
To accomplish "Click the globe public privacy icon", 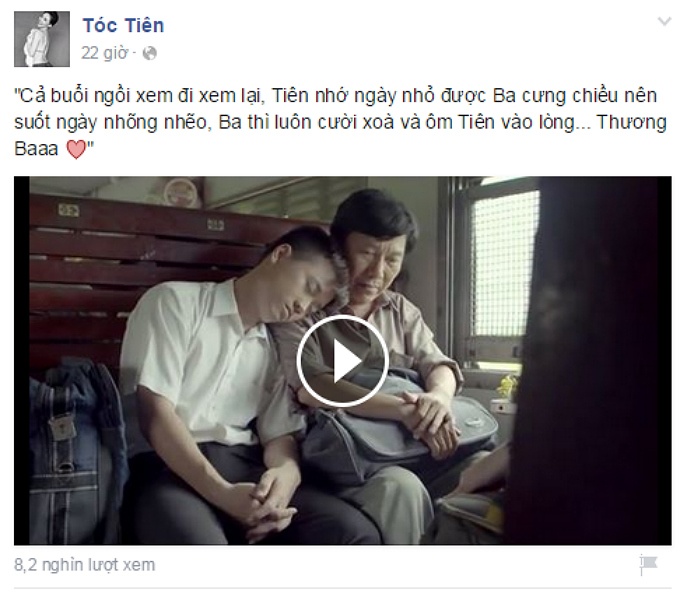I will point(149,53).
